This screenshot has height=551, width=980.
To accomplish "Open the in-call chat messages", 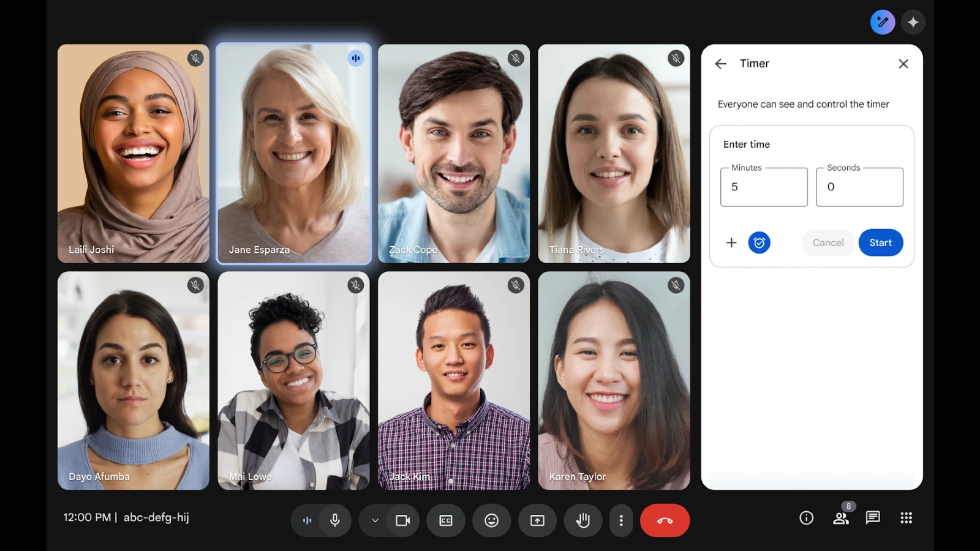I will point(873,518).
